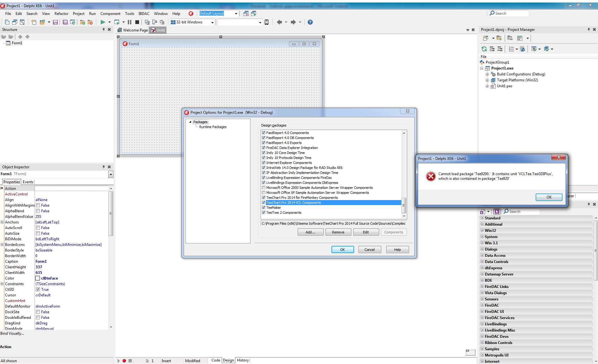Viewport: 598px width, 364px height.
Task: Click the Program Reset stop icon
Action: point(137,22)
